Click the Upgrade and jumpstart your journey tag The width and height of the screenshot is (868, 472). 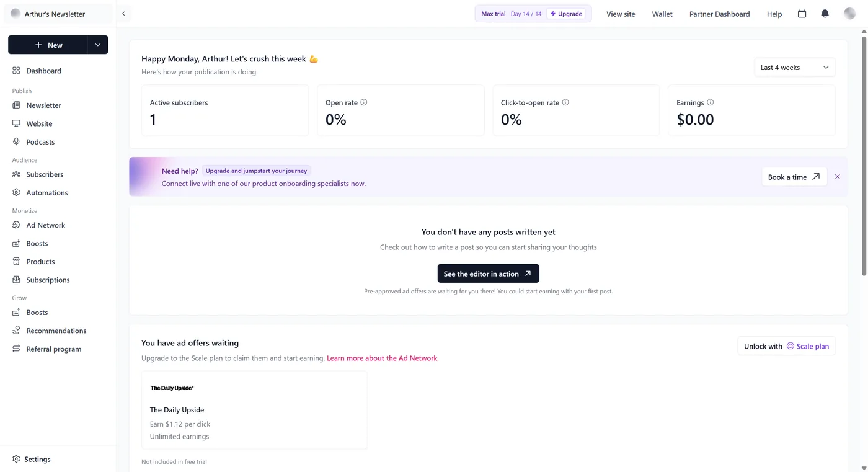[256, 171]
